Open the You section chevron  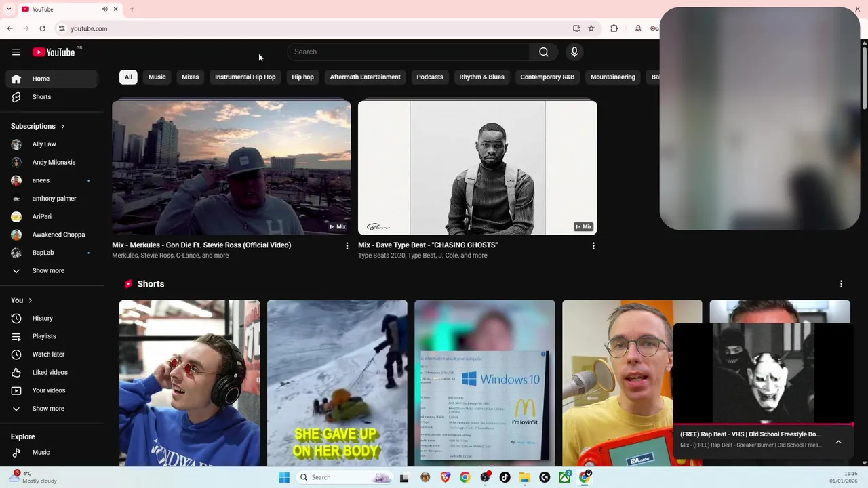tap(30, 300)
